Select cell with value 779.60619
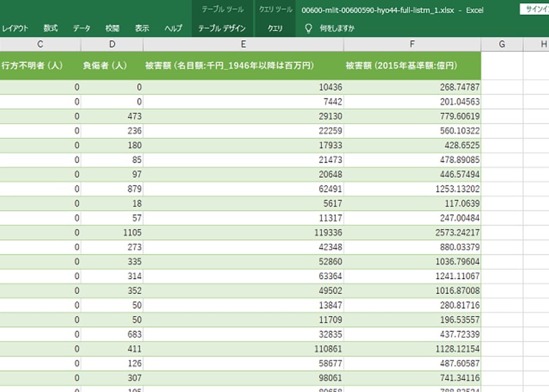Image resolution: width=549 pixels, height=392 pixels. [412, 116]
